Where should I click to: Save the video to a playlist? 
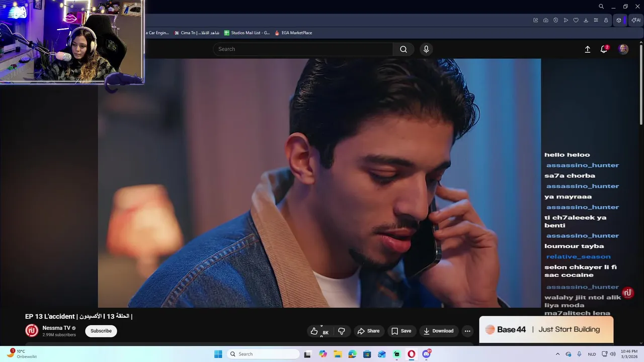pos(401,331)
